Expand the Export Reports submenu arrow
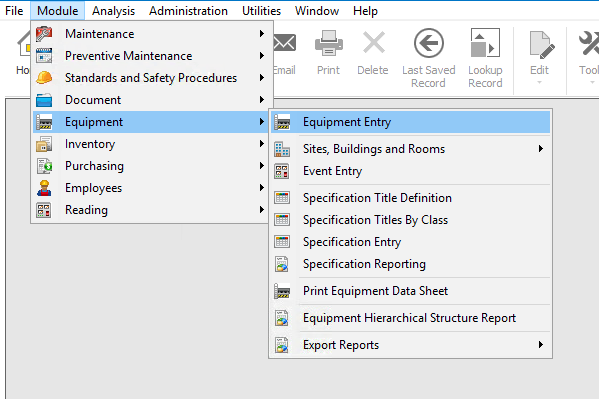Screen dimensions: 599x399 coord(541,345)
